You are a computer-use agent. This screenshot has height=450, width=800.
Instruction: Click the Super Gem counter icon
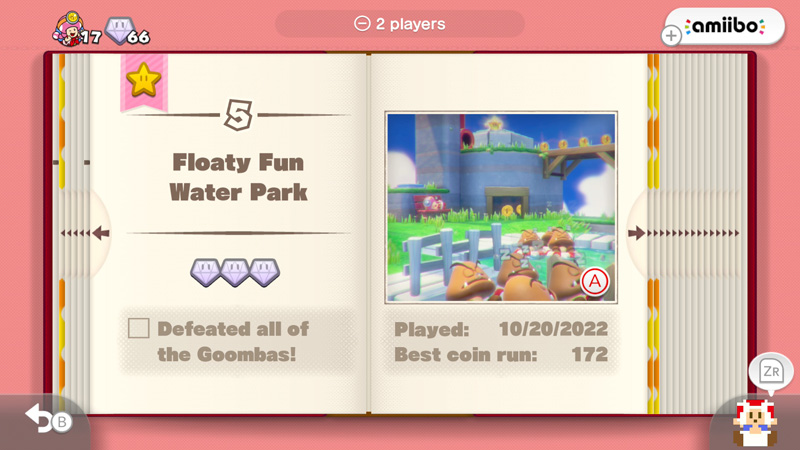tap(119, 30)
